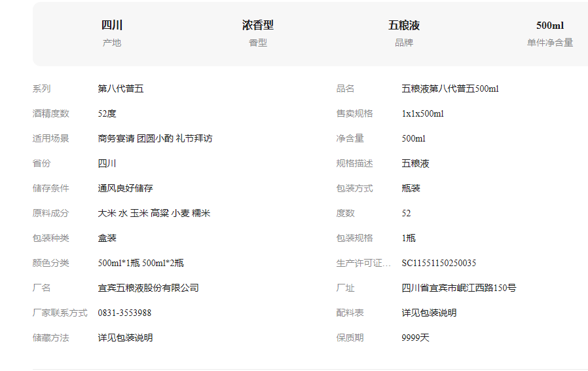Select the value 瓶装
This screenshot has height=371, width=588.
click(411, 188)
